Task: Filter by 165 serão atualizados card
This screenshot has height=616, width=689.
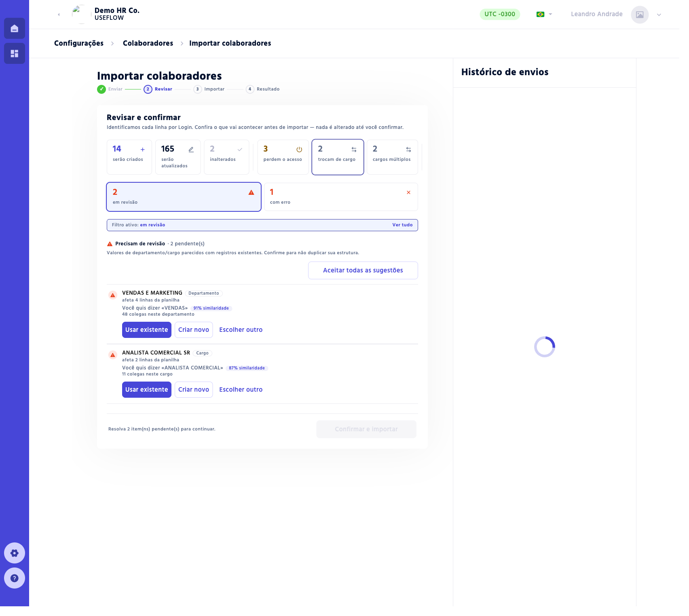Action: tap(178, 157)
